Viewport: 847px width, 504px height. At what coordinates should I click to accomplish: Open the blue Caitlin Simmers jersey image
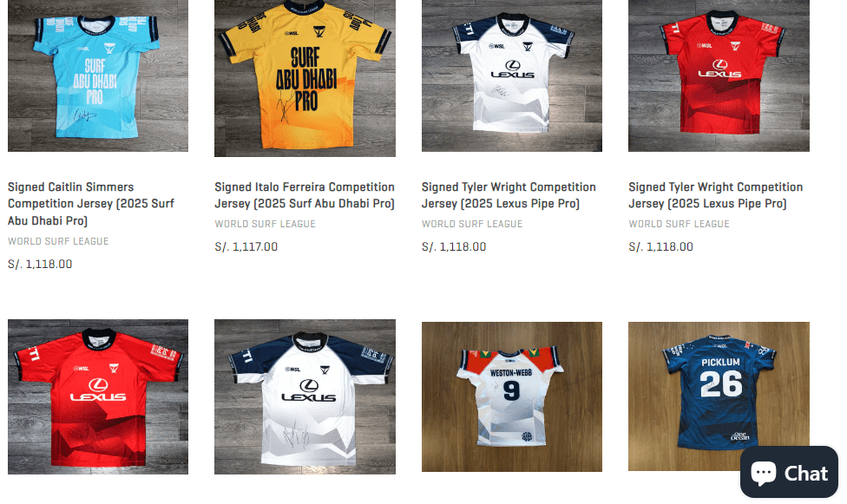[98, 75]
